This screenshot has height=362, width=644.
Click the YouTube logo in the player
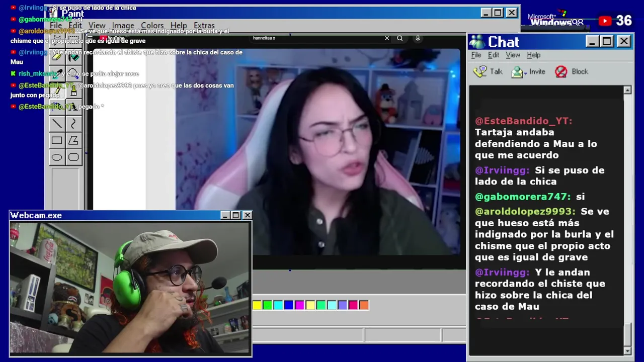[x=112, y=38]
